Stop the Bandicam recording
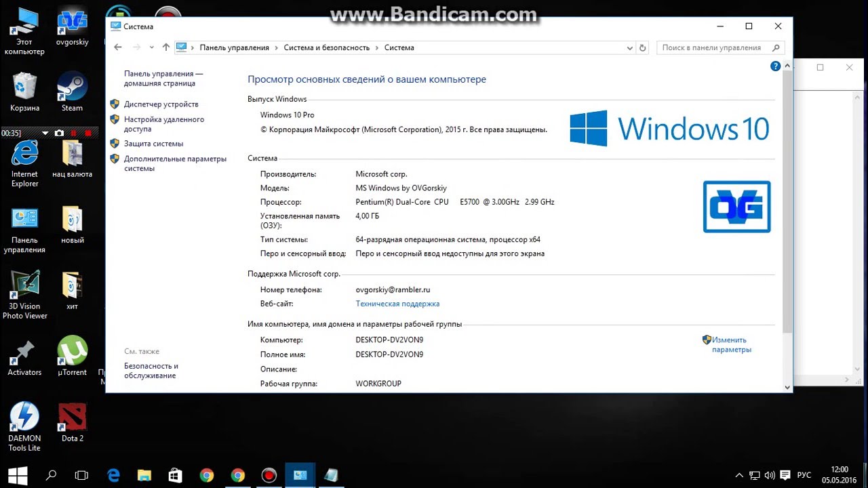 [88, 133]
